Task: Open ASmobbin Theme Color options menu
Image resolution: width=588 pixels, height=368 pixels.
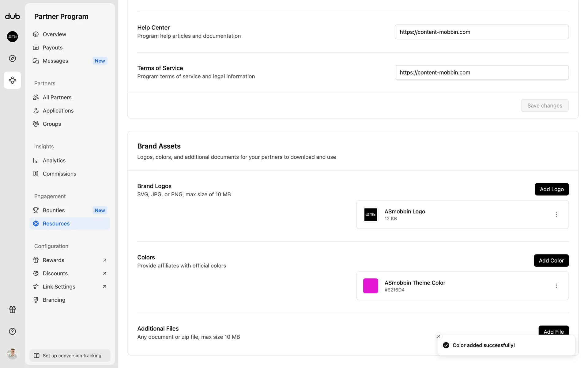Action: (x=556, y=286)
